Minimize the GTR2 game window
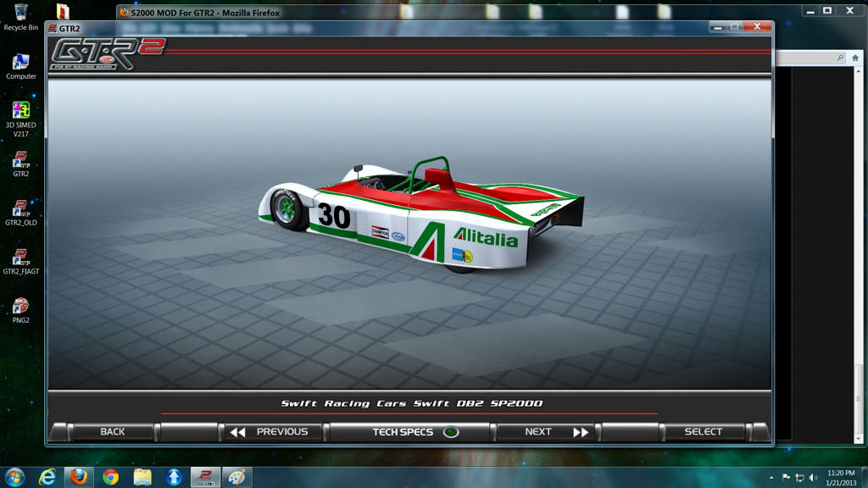Screen dimensions: 868x488 (717, 26)
